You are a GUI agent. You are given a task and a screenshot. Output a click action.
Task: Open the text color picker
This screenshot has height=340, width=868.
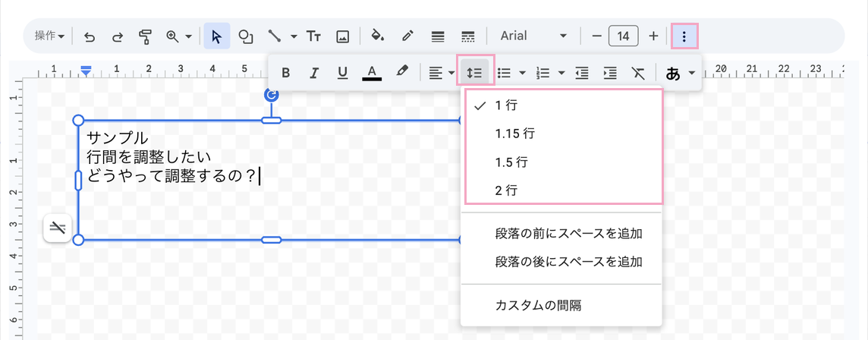[x=372, y=73]
